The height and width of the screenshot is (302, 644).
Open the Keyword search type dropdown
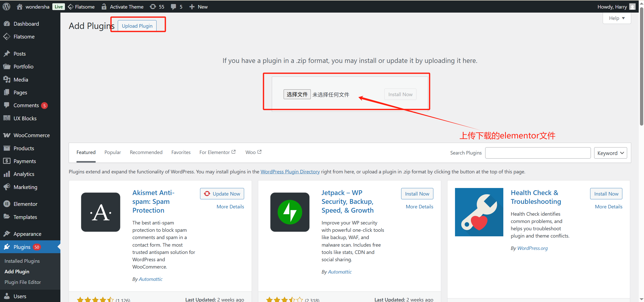610,153
